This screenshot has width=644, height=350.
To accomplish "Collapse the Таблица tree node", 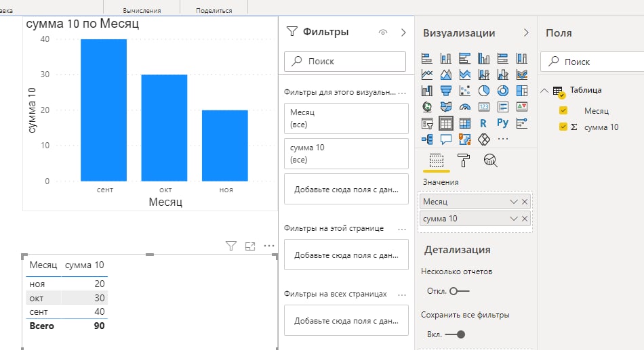I will click(544, 90).
